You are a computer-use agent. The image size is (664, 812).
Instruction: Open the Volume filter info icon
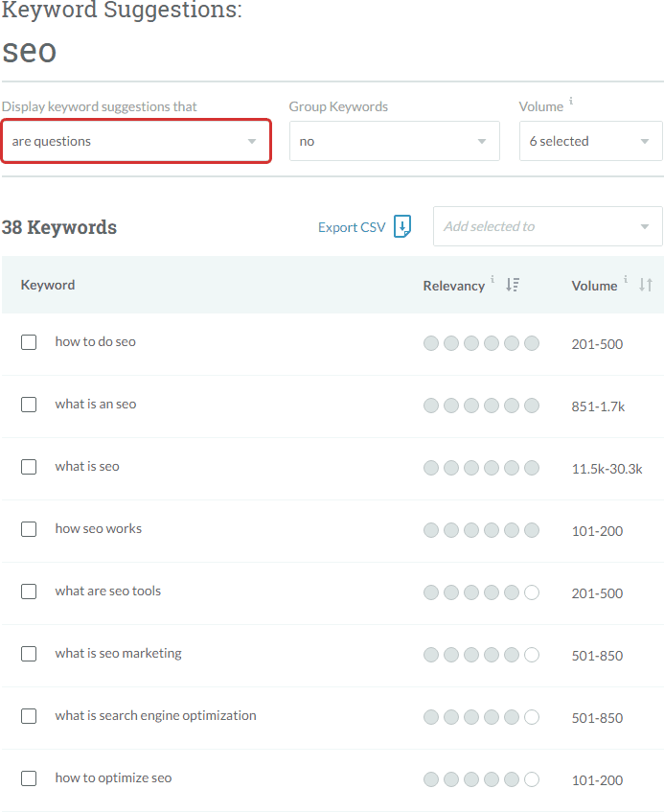(x=571, y=101)
